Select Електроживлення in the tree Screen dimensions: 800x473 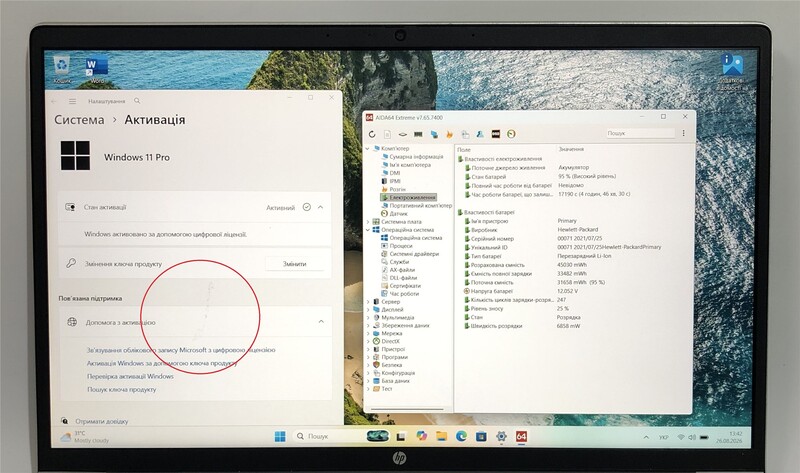point(412,197)
